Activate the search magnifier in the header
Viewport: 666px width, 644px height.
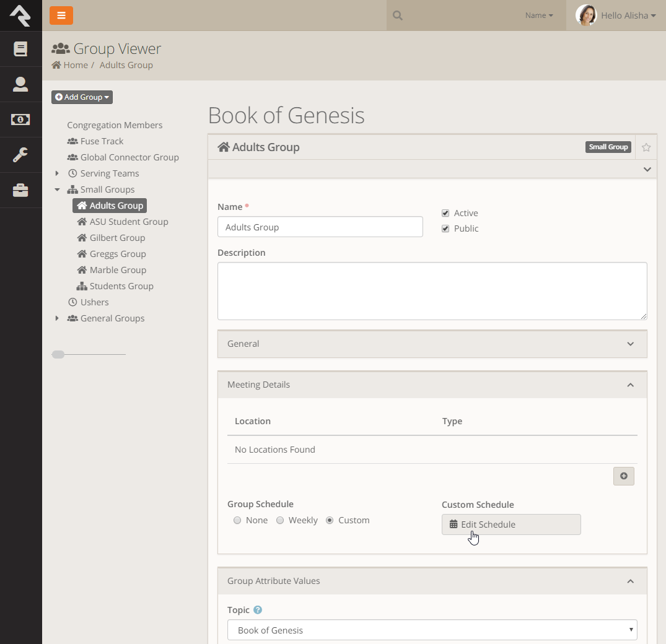pyautogui.click(x=397, y=15)
